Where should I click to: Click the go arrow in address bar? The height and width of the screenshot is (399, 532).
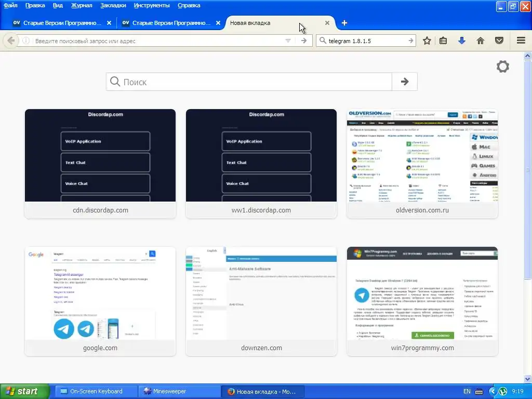(x=303, y=41)
